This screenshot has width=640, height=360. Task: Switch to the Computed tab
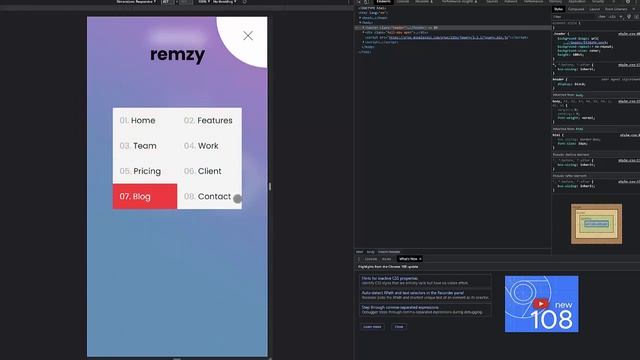click(x=576, y=9)
